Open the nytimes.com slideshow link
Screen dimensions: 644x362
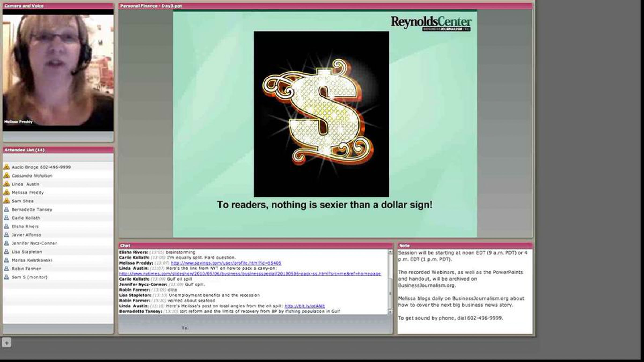point(250,274)
